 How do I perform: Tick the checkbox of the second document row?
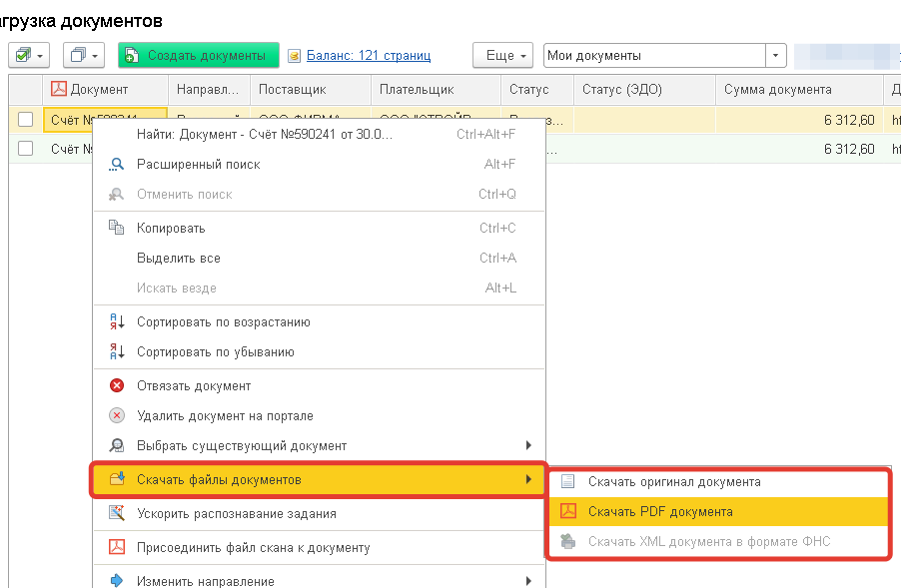(25, 148)
